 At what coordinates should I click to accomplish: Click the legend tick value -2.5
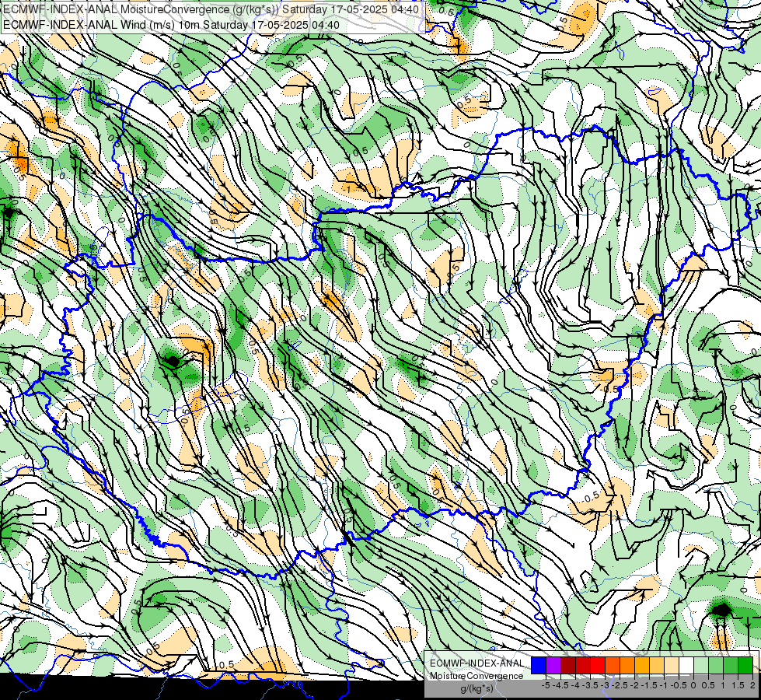click(x=620, y=685)
